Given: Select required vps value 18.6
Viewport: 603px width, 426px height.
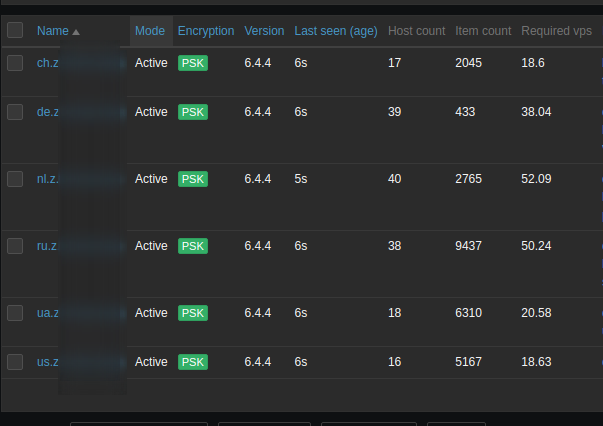Looking at the screenshot, I should point(533,63).
